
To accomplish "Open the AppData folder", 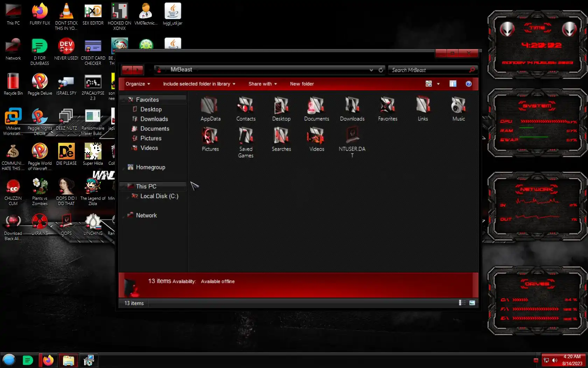I will coord(210,109).
